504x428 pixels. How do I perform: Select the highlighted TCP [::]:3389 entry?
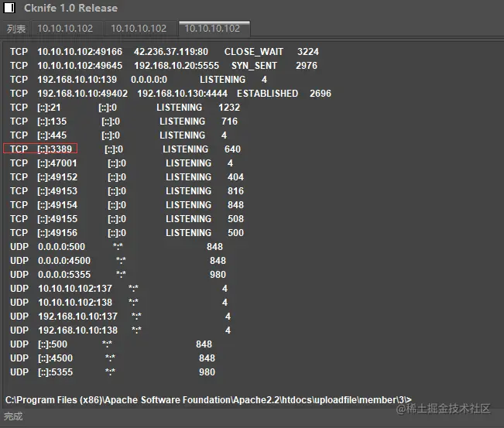(40, 149)
